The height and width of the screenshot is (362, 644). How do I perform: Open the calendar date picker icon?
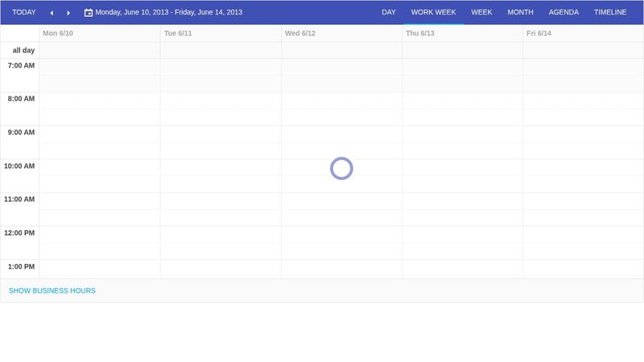89,13
